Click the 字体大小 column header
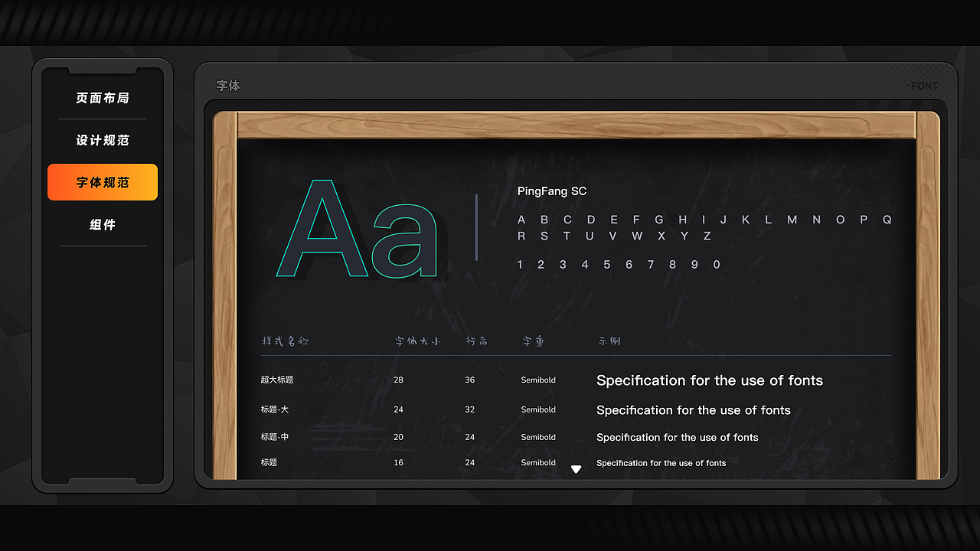Image resolution: width=980 pixels, height=551 pixels. pos(417,341)
